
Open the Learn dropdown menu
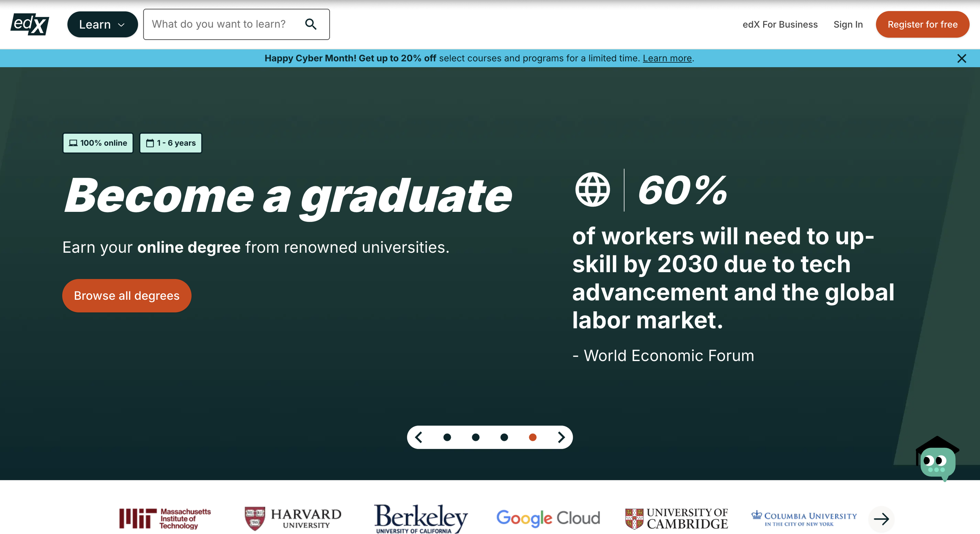click(x=102, y=24)
